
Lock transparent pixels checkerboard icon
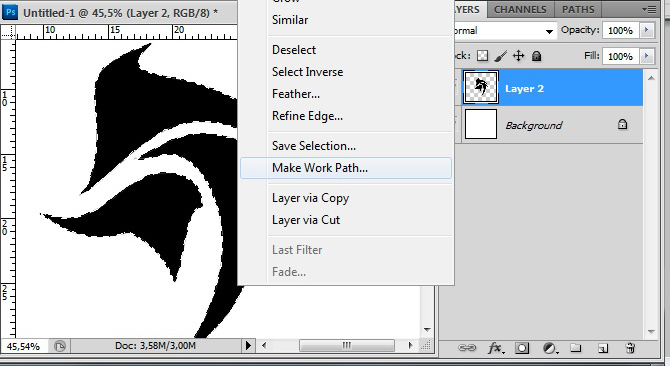tap(482, 56)
